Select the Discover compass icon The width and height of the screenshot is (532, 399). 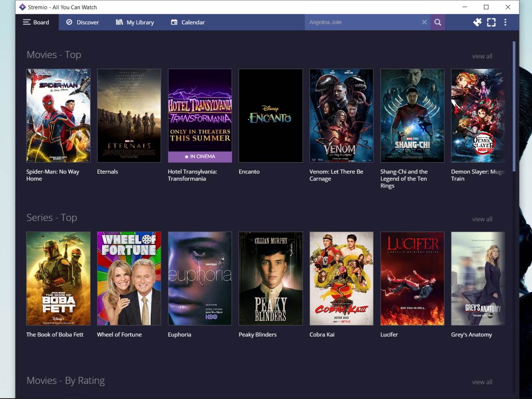click(69, 22)
